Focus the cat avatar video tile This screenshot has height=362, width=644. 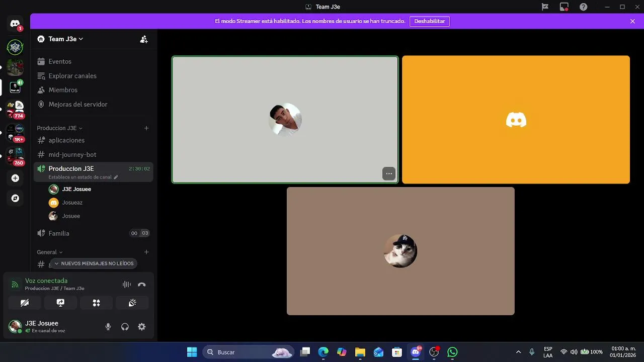point(400,251)
